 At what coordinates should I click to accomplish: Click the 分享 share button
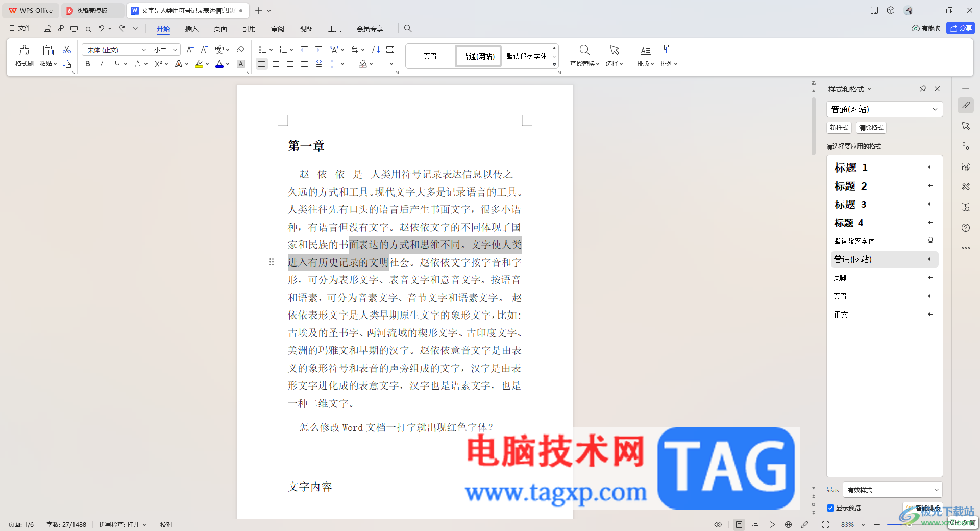[x=961, y=28]
